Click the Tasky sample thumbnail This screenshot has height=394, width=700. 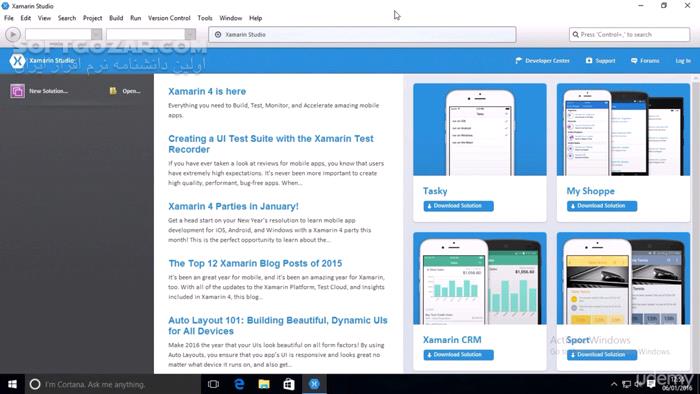pos(480,129)
